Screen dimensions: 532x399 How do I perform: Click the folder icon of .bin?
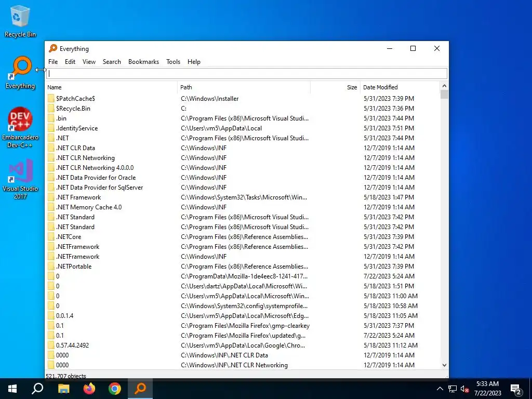pyautogui.click(x=51, y=118)
